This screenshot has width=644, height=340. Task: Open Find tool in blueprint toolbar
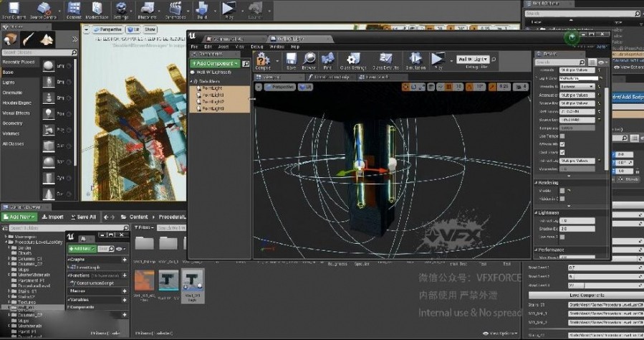(x=327, y=61)
